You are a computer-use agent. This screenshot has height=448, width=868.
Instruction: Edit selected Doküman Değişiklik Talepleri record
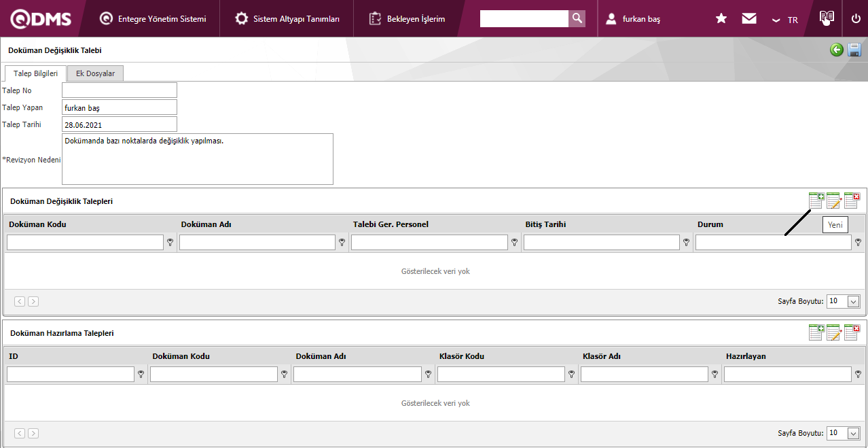pos(833,201)
